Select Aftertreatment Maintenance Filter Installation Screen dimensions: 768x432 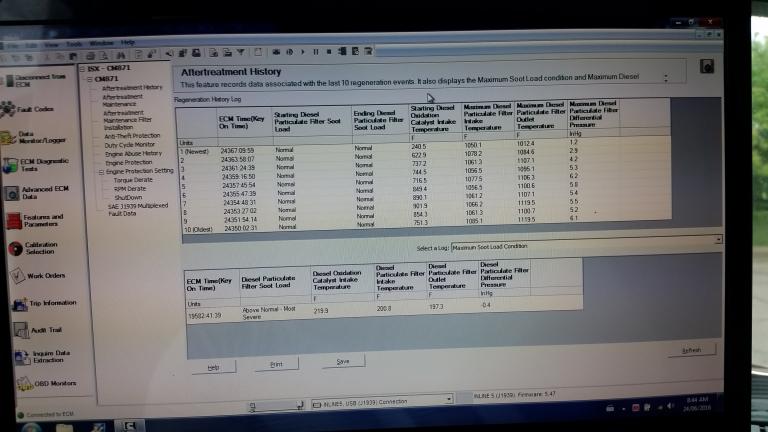pos(127,120)
